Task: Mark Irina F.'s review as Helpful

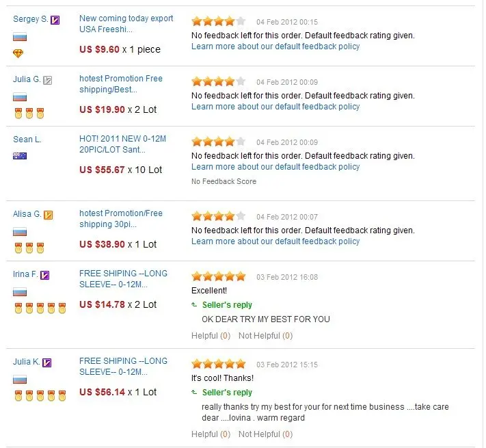Action: (211, 336)
